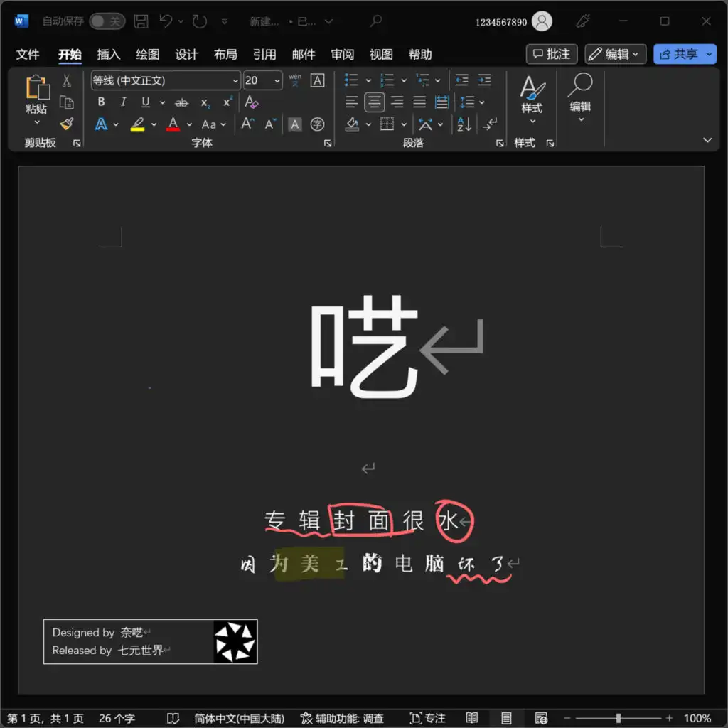728x728 pixels.
Task: Click the phonetic guide wén icon
Action: pyautogui.click(x=295, y=80)
